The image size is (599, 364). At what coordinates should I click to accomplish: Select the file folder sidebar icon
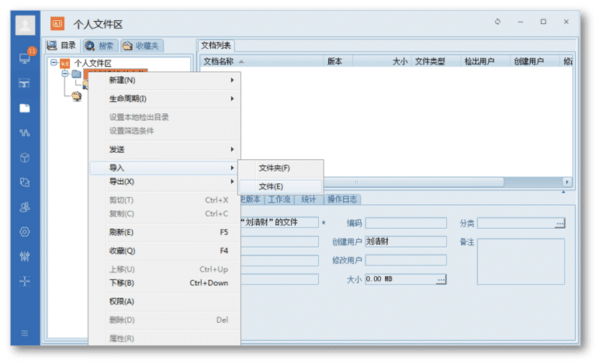pos(25,108)
